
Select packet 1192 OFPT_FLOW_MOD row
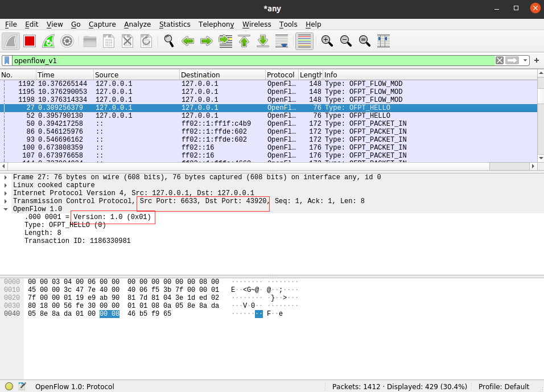(269, 84)
